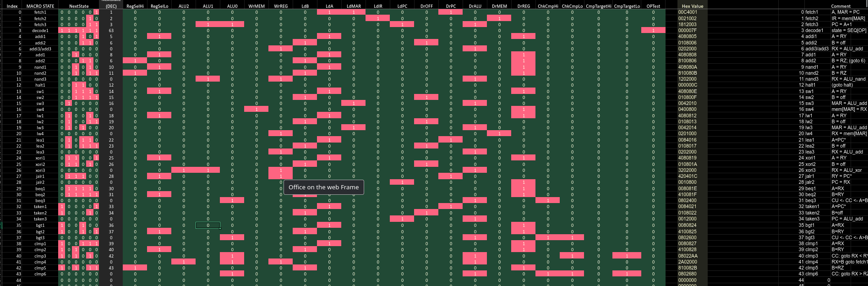Click the hex value 420401C cell
868x286 pixels.
688,176
